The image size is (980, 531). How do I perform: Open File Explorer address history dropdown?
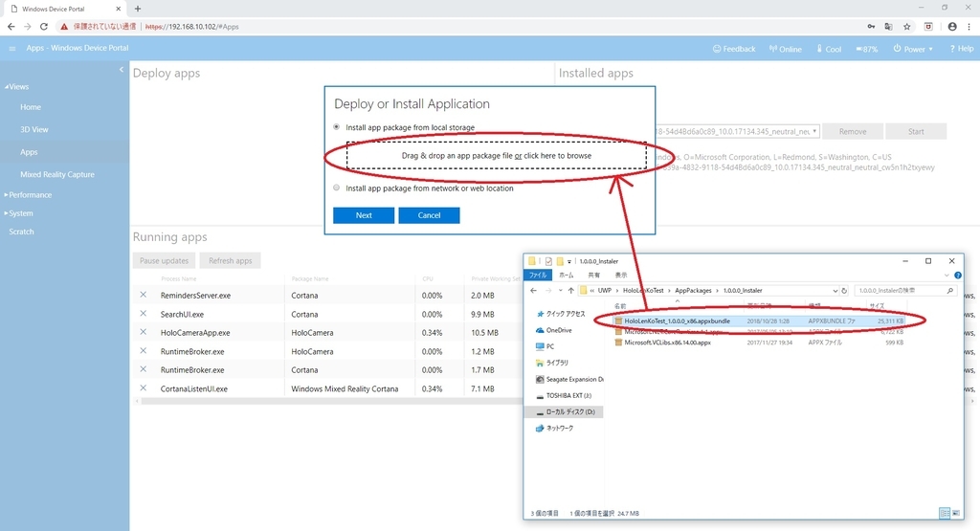835,291
